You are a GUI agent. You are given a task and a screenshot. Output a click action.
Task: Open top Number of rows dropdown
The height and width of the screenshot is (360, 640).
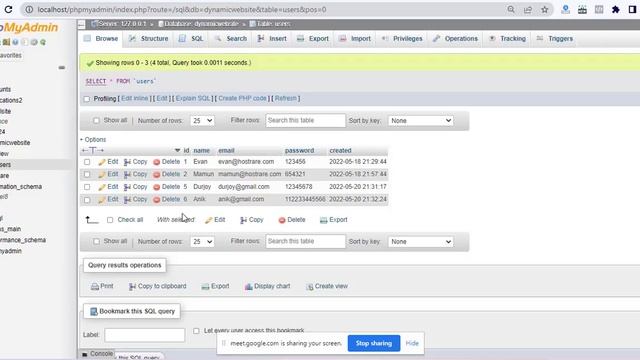click(x=202, y=120)
